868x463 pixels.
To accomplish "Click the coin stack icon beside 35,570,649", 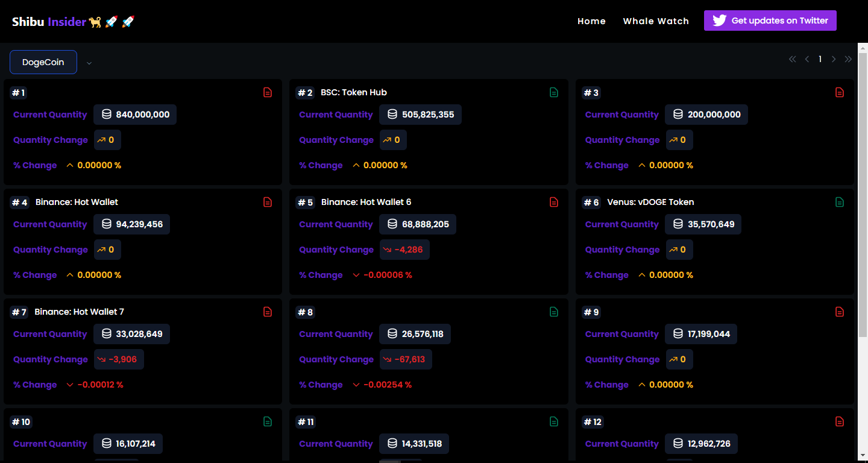I will [678, 224].
